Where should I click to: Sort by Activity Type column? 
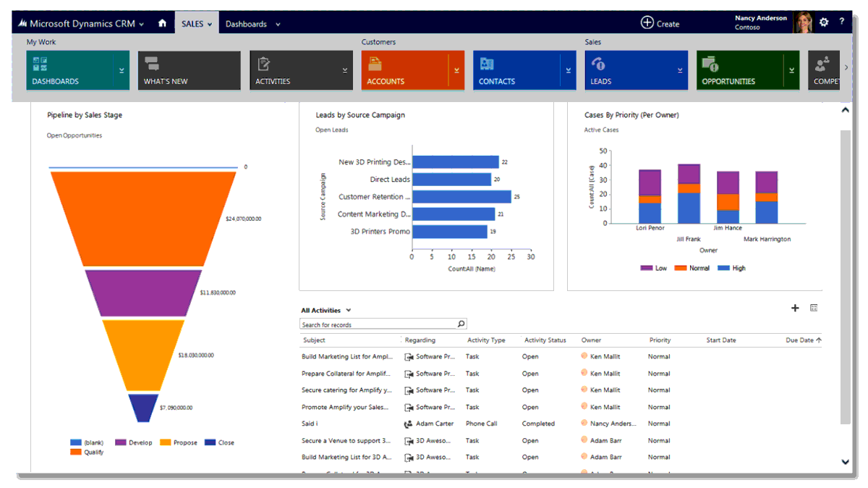click(x=485, y=340)
